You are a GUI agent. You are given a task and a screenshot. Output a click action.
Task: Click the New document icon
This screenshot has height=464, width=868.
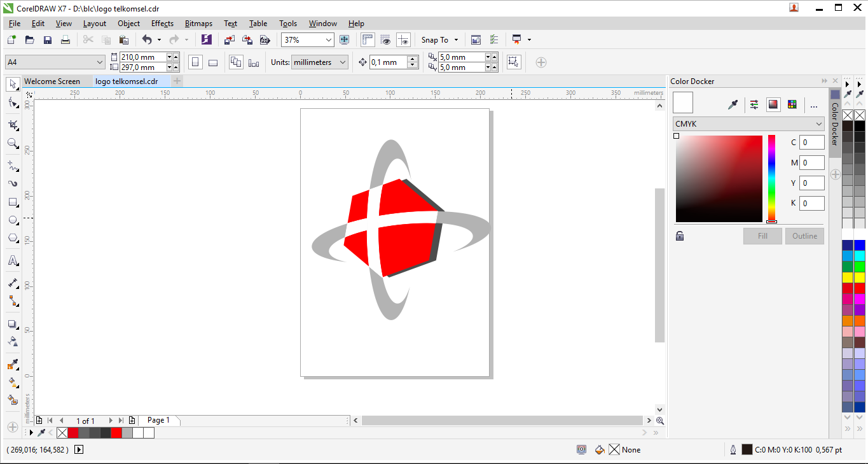pyautogui.click(x=11, y=39)
